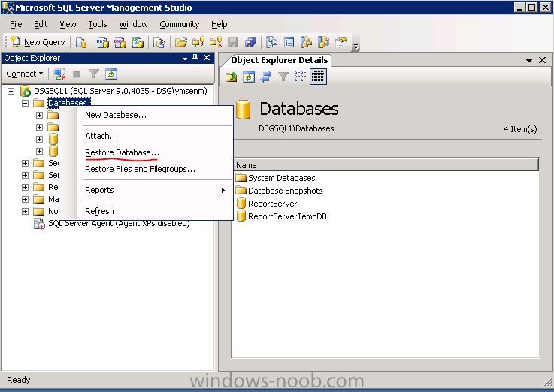Open Object Explorer Details tab list dropdown arrow
Image resolution: width=554 pixels, height=392 pixels.
click(529, 61)
